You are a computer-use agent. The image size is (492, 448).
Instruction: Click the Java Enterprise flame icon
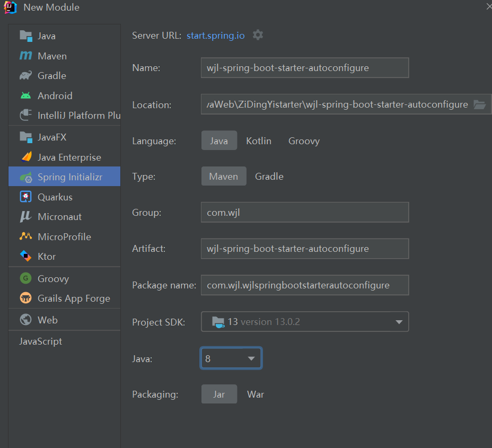point(27,156)
